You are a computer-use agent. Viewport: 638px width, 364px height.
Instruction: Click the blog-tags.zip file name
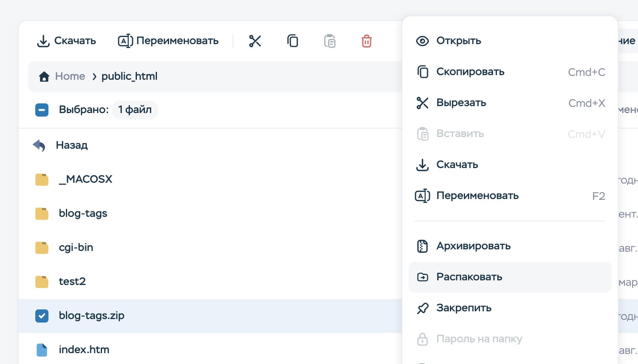[91, 316]
